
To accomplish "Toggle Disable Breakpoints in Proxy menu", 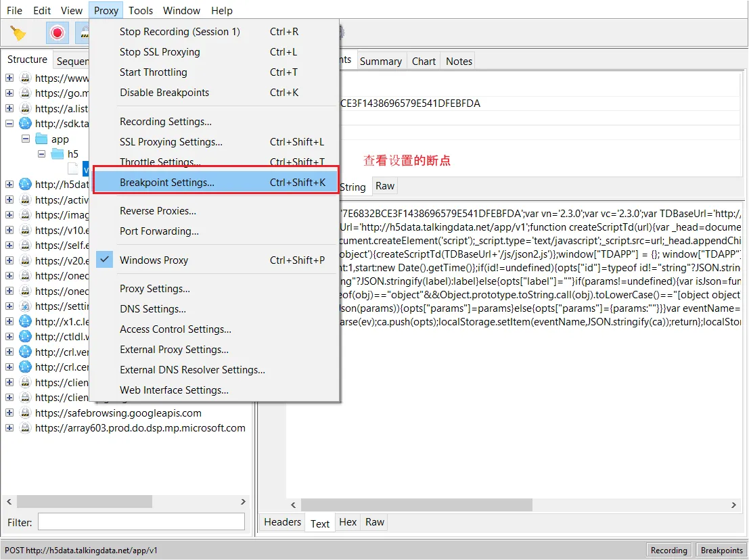I will coord(214,93).
